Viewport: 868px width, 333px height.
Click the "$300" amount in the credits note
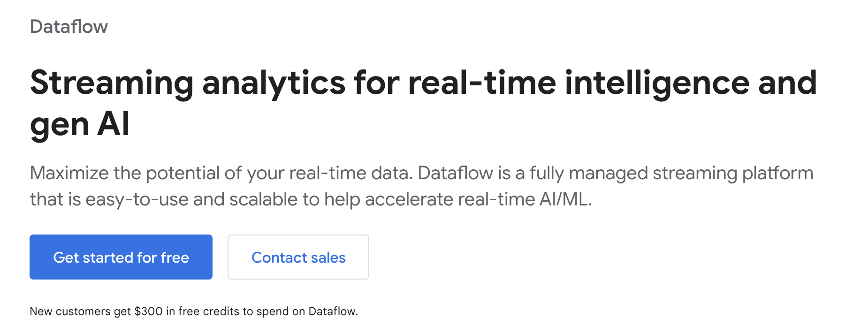[148, 311]
